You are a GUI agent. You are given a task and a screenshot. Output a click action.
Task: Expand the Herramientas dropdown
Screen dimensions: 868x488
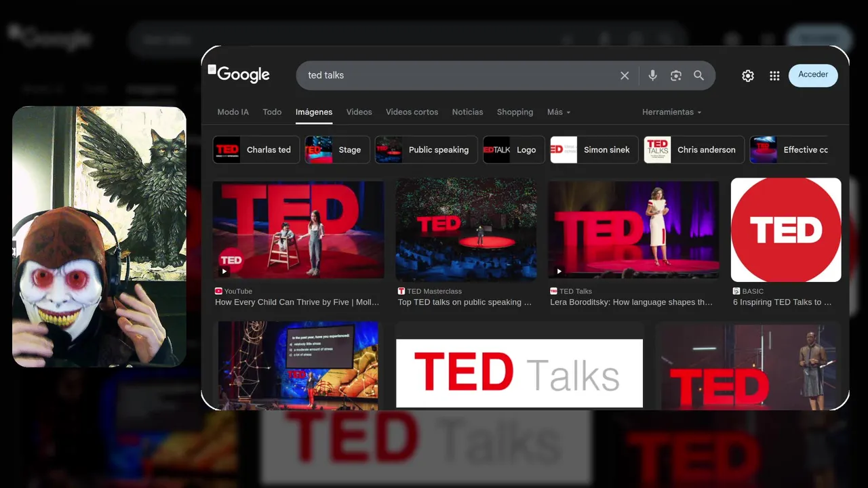pyautogui.click(x=671, y=112)
